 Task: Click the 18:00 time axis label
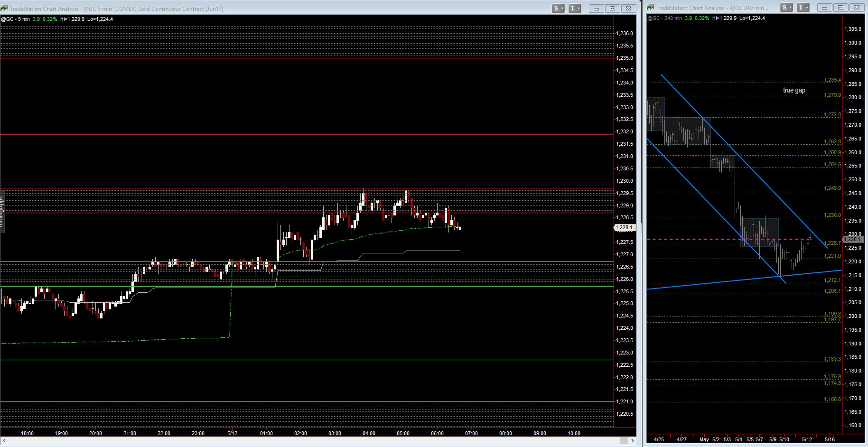(28, 433)
